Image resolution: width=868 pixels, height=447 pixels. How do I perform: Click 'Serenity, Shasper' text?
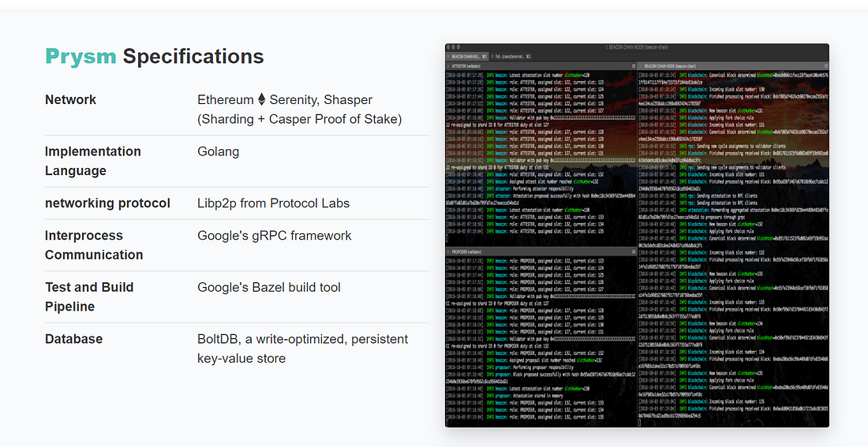pos(320,99)
